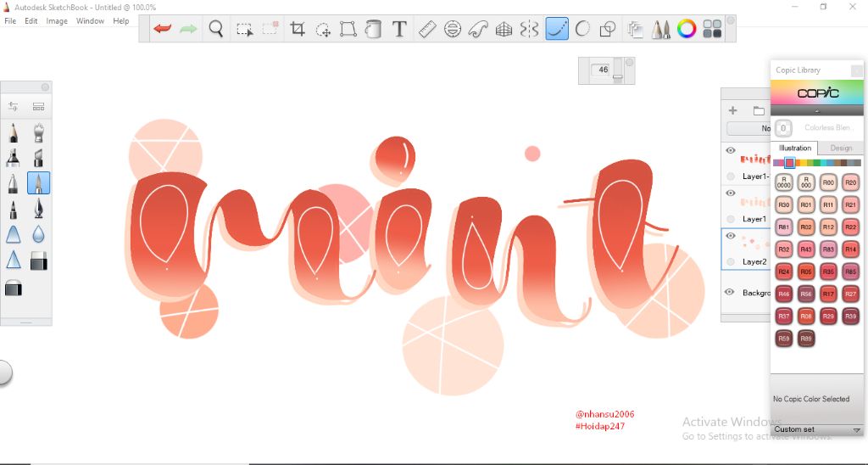Activate the rectangle Selection tool
The image size is (868, 465).
pyautogui.click(x=244, y=29)
